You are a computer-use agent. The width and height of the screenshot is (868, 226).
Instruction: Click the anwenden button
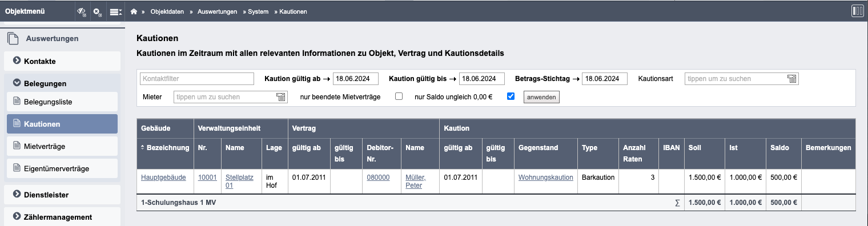pyautogui.click(x=541, y=97)
